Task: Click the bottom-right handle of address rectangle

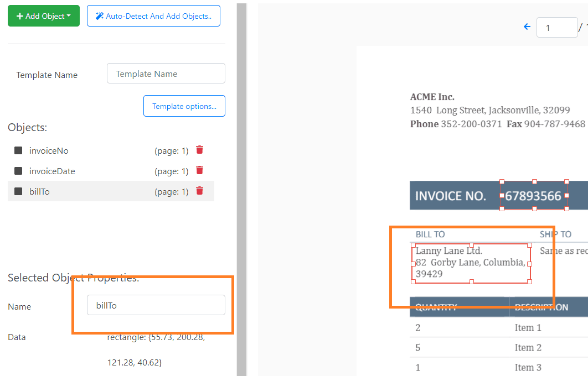Action: point(529,281)
